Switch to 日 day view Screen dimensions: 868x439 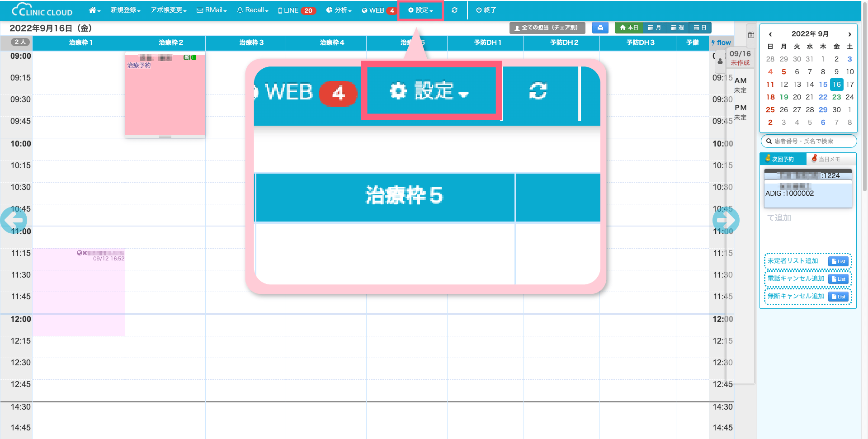pyautogui.click(x=700, y=28)
